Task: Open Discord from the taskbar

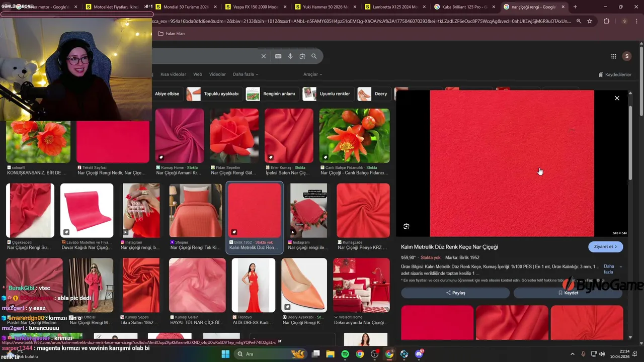Action: tap(419, 354)
